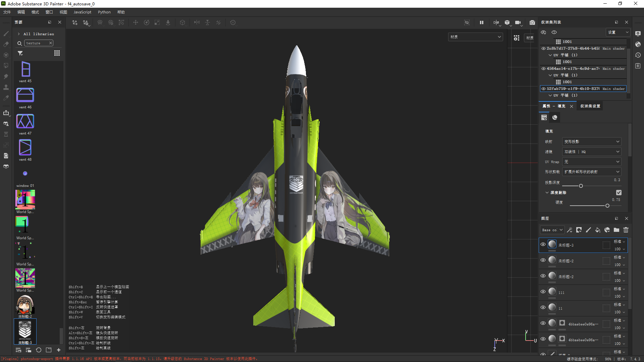644x362 pixels.
Task: Click the add effect magic wand icon
Action: point(570,230)
